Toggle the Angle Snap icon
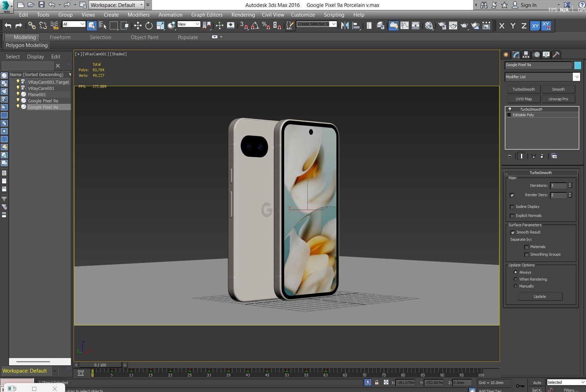Screen dimensions: 586x392 (x=255, y=26)
